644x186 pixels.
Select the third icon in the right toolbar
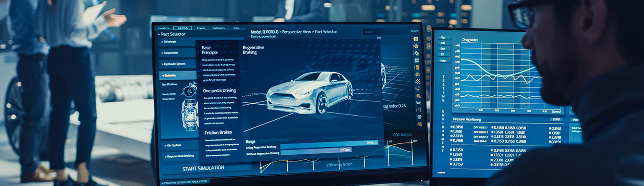[x=416, y=53]
